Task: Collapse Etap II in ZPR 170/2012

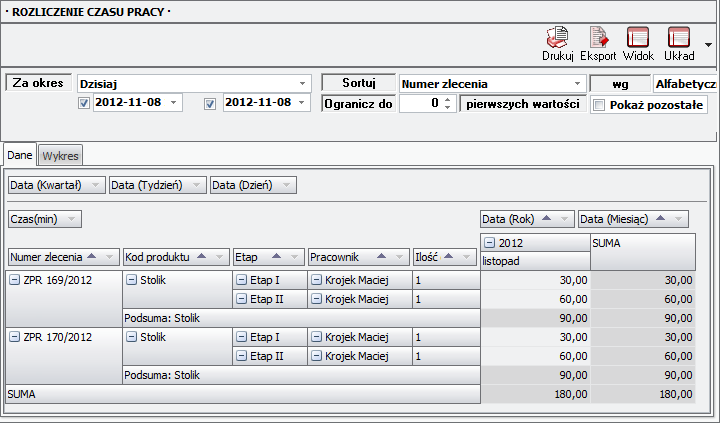Action: [x=242, y=356]
